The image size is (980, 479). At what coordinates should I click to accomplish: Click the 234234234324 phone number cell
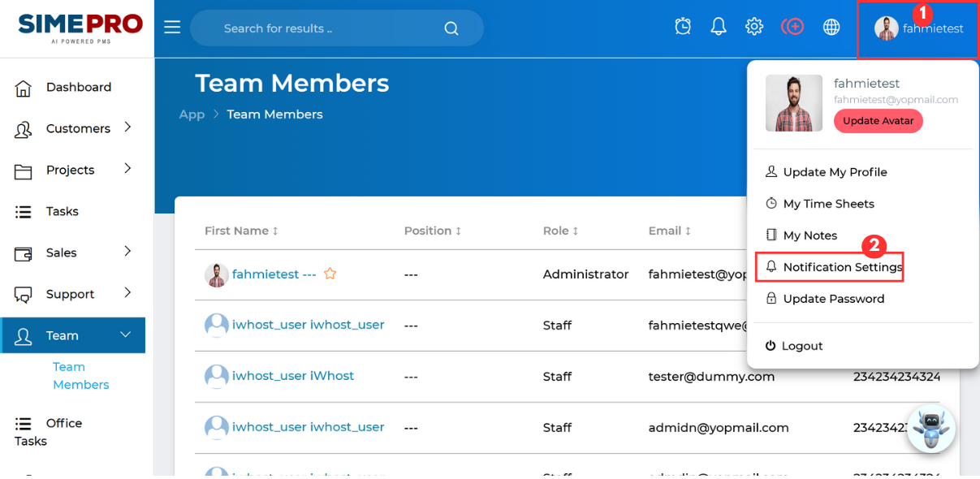pyautogui.click(x=896, y=377)
